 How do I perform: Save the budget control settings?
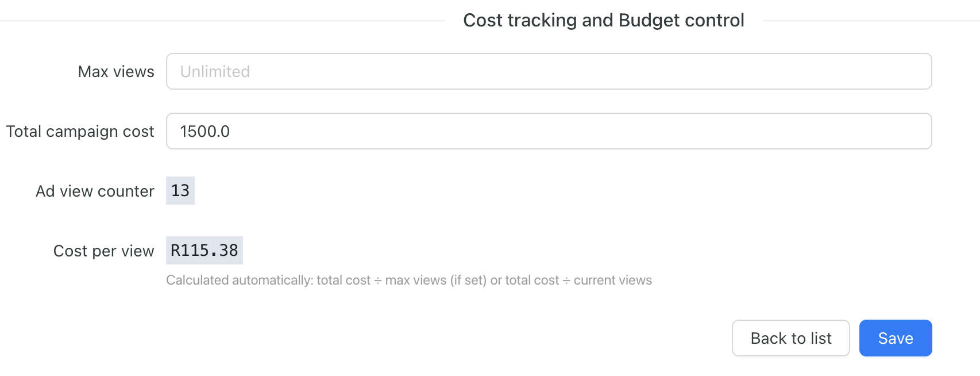(895, 338)
